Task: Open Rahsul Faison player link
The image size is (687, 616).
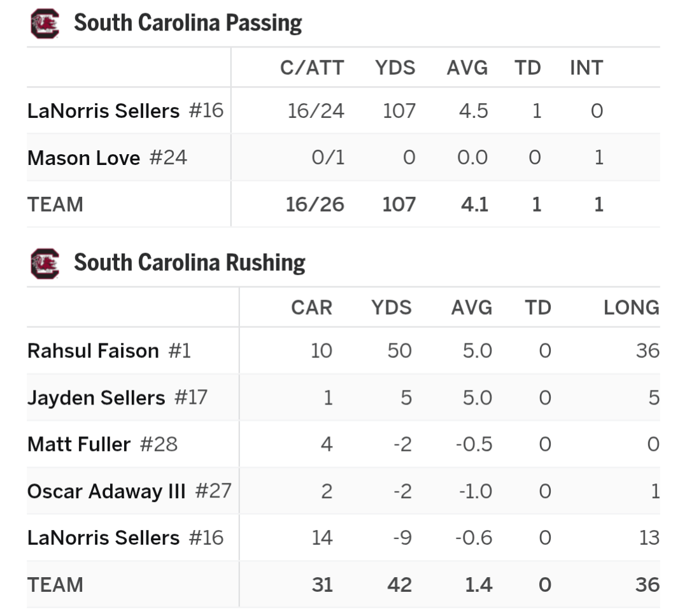Action: [x=93, y=351]
